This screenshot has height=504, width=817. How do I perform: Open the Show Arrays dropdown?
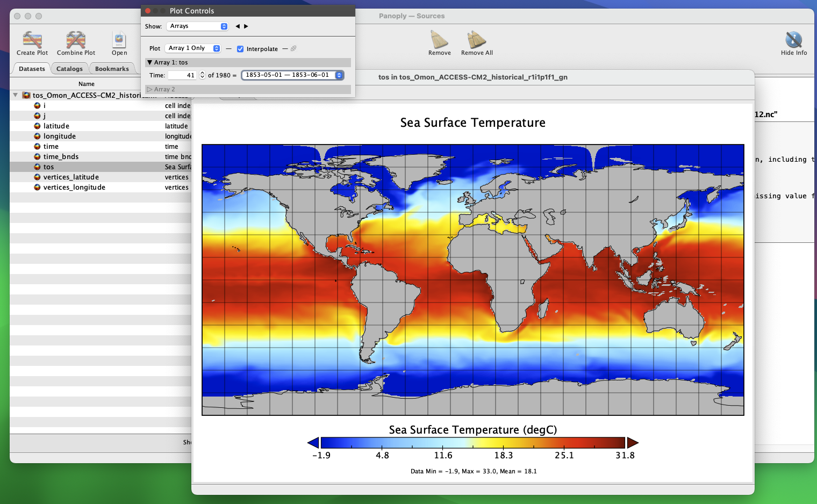(198, 26)
